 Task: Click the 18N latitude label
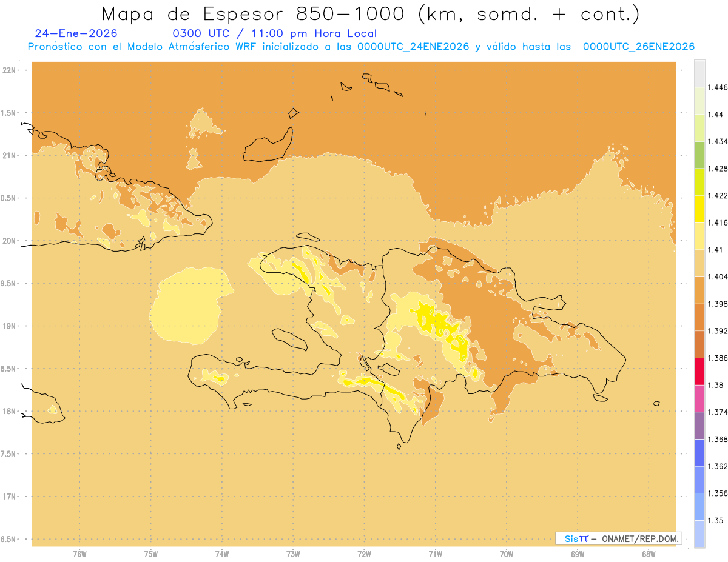pos(10,411)
